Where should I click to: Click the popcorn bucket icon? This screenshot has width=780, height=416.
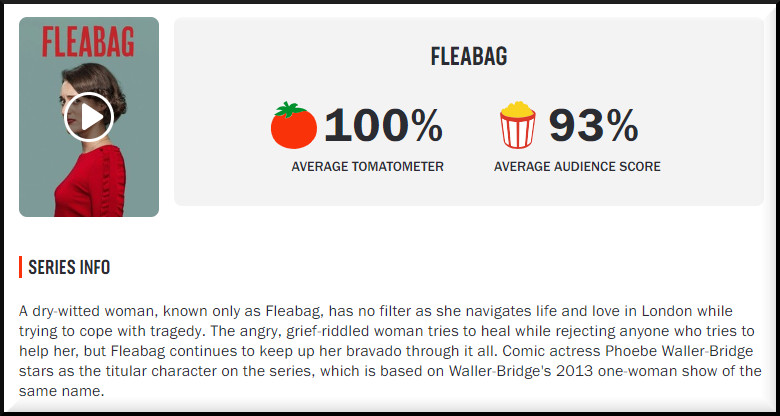click(x=519, y=125)
